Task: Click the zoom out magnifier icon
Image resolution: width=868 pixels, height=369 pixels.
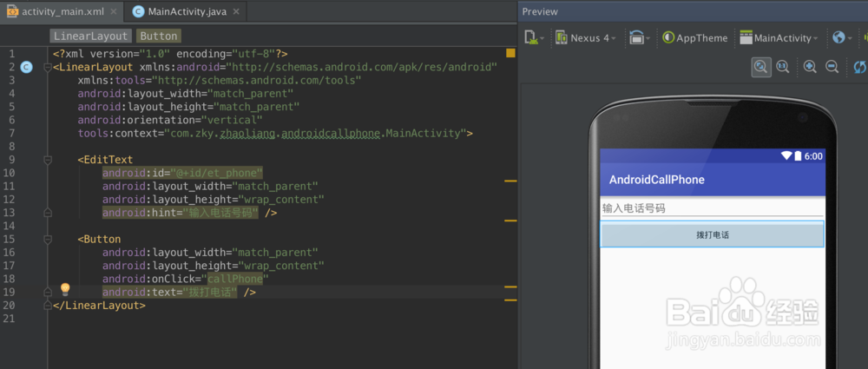Action: [832, 67]
